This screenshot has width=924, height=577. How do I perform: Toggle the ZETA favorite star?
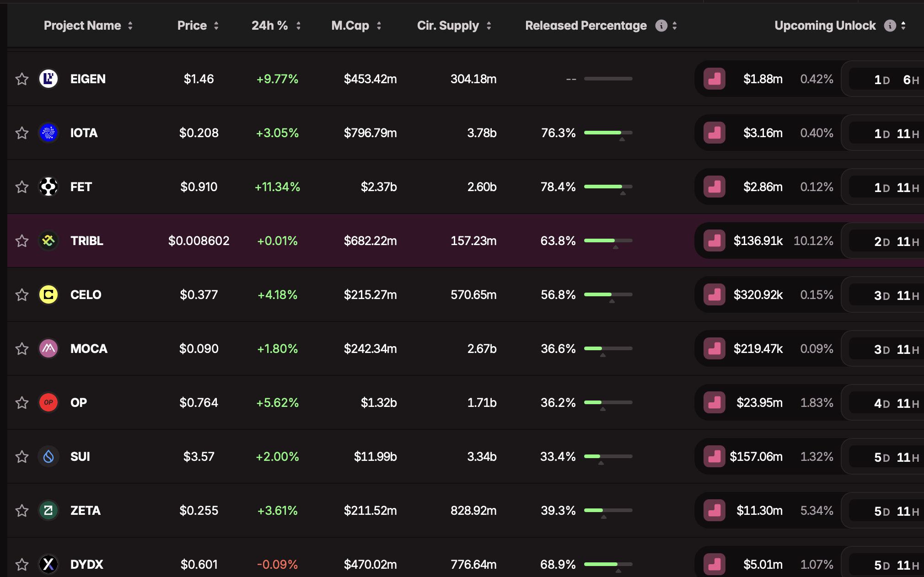[22, 511]
